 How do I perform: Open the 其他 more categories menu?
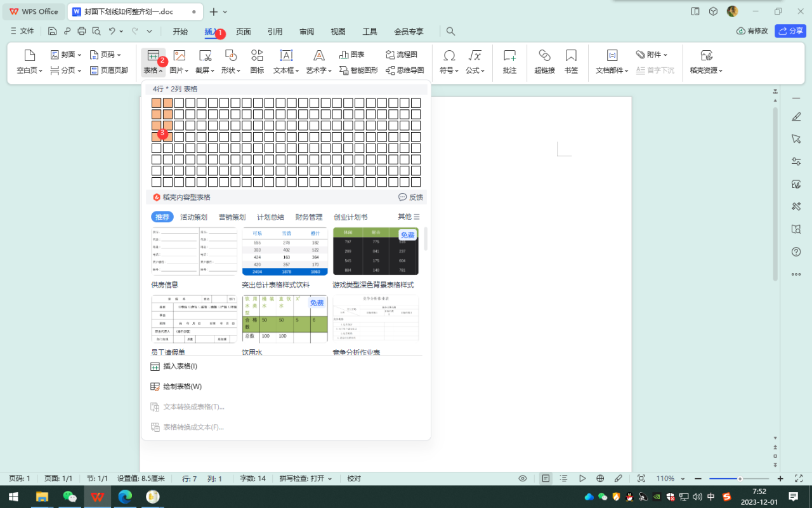tap(409, 217)
